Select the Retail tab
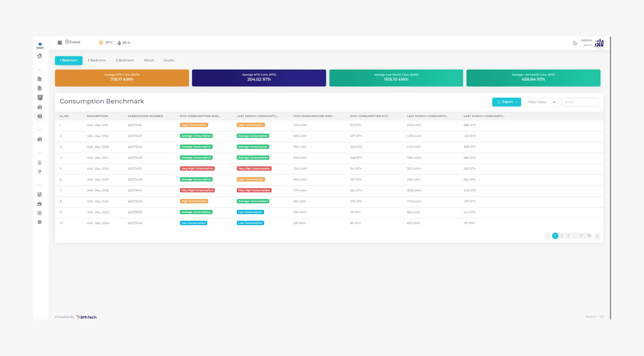Image resolution: width=644 pixels, height=356 pixels. 149,60
